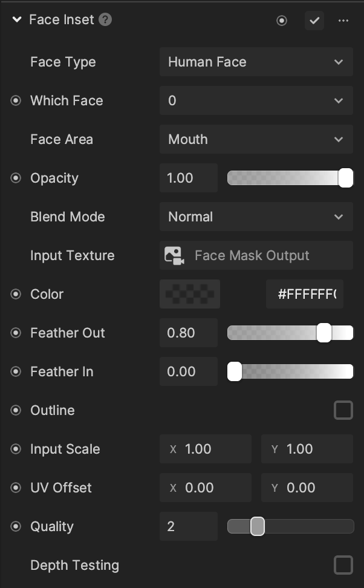
Task: Open the three-dot options menu
Action: [x=343, y=20]
